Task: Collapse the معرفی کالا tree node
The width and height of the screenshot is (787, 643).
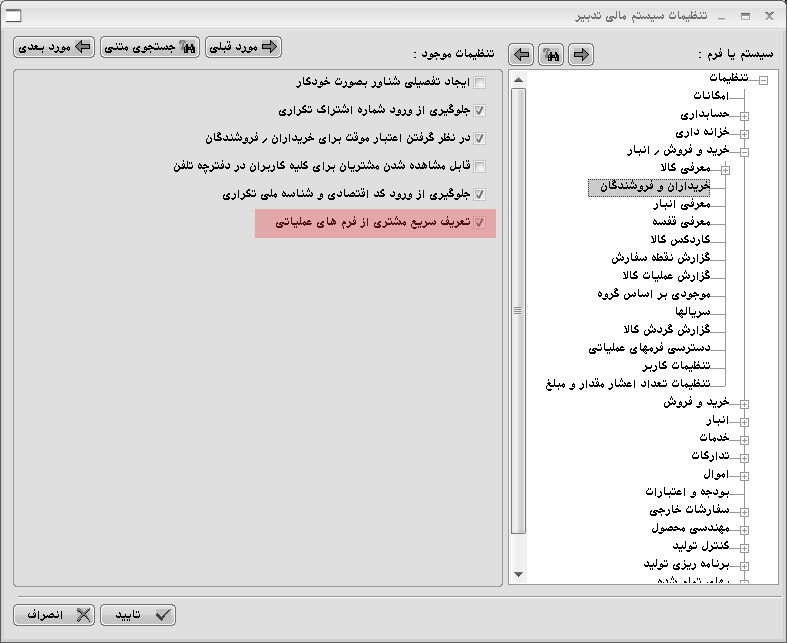Action: pos(726,170)
